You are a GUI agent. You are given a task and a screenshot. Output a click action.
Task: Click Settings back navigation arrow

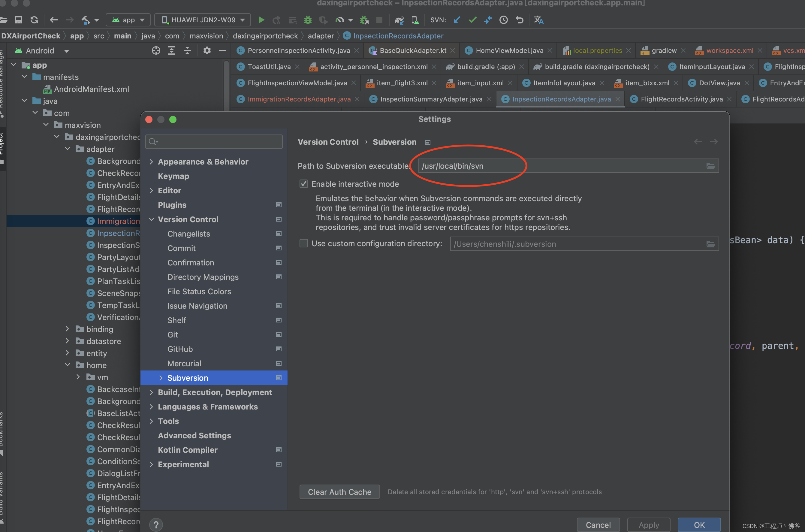coord(698,142)
